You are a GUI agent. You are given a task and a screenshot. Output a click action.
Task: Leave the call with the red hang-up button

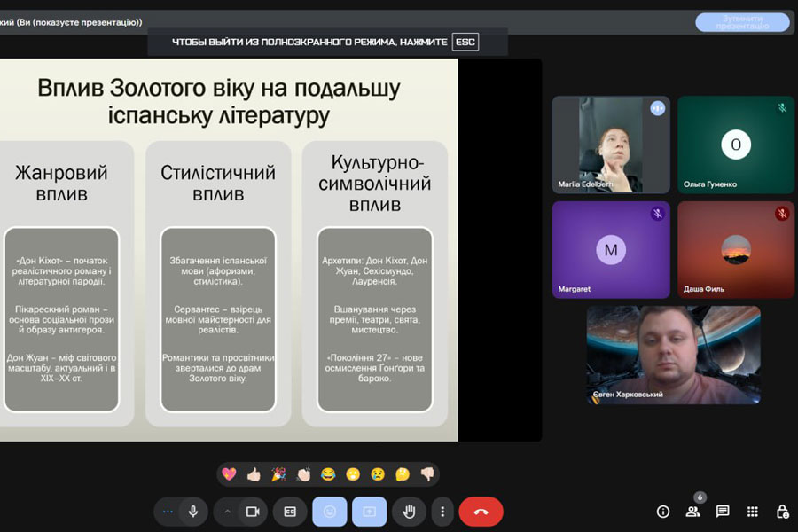tap(481, 512)
